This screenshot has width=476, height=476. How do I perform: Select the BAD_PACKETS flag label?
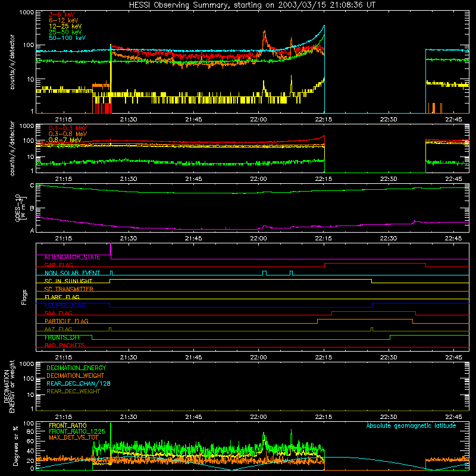point(65,345)
